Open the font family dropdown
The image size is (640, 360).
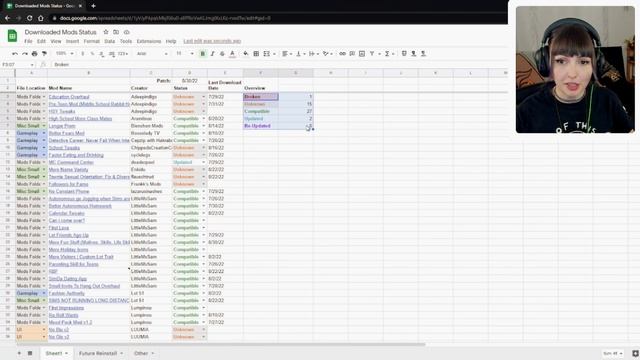152,54
